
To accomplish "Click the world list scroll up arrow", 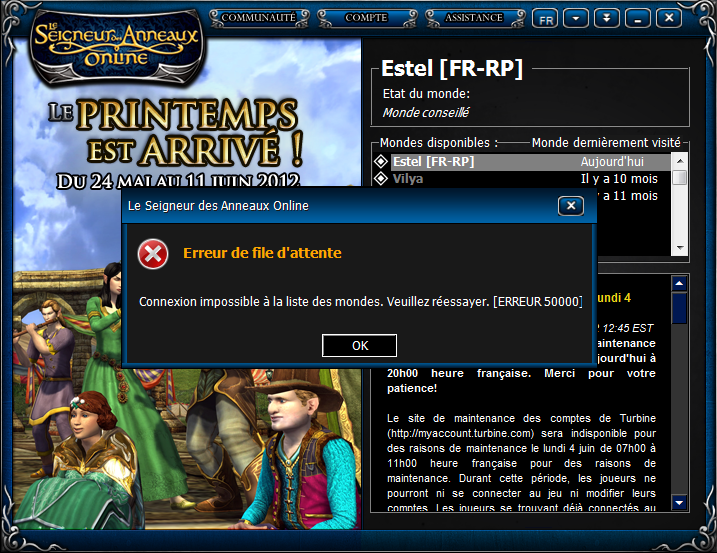I will [680, 161].
